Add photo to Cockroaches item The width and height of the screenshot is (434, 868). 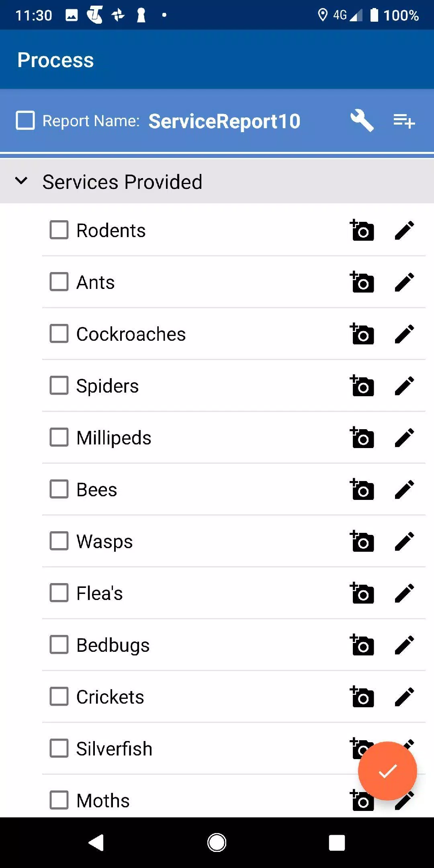point(362,334)
